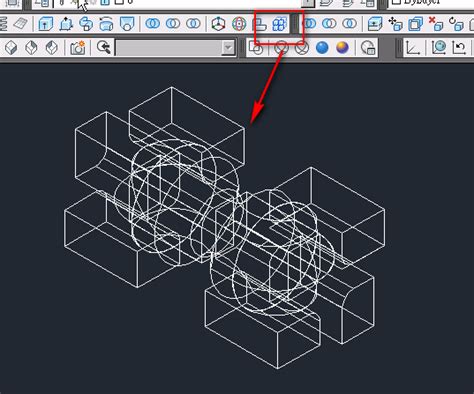Viewport: 474px width, 394px height.
Task: Activate the 3D Align tool
Action: (259, 24)
